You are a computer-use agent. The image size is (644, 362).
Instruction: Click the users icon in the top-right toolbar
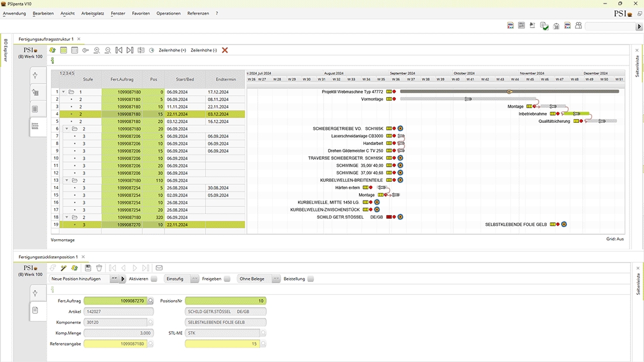click(x=578, y=26)
